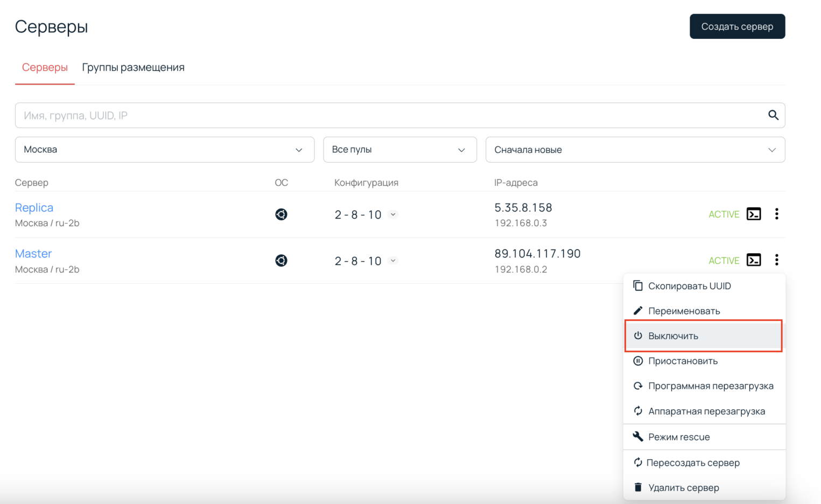Click ACTIVE status of Master server
821x504 pixels.
(724, 261)
